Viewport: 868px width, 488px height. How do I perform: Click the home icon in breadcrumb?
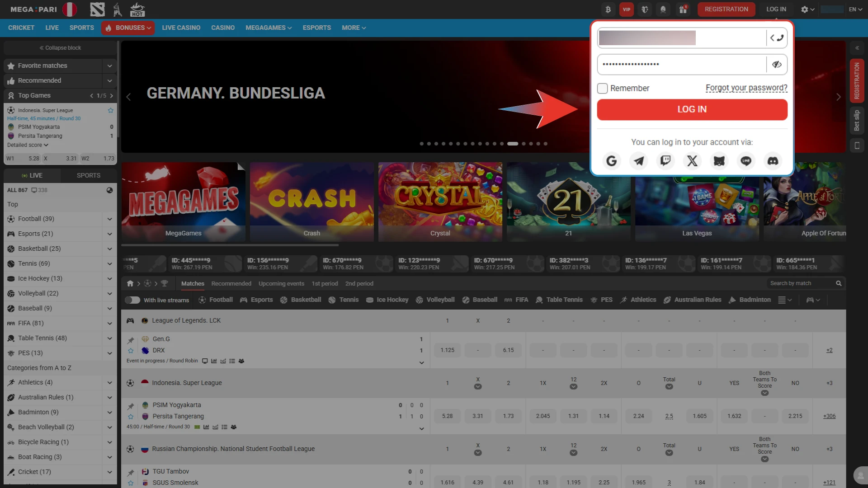coord(130,283)
